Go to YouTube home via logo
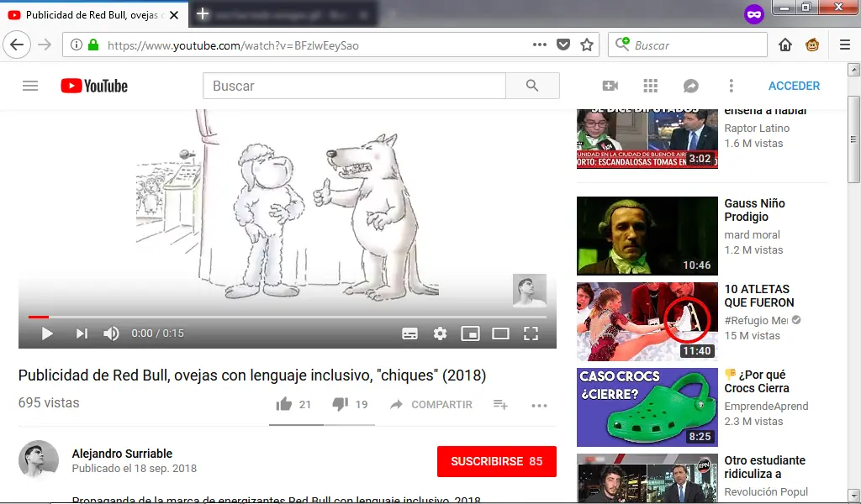 pyautogui.click(x=94, y=86)
